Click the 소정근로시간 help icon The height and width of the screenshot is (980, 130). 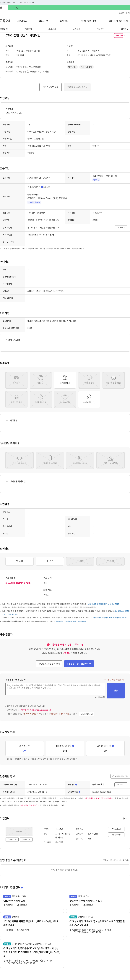pyautogui.click(x=42, y=187)
